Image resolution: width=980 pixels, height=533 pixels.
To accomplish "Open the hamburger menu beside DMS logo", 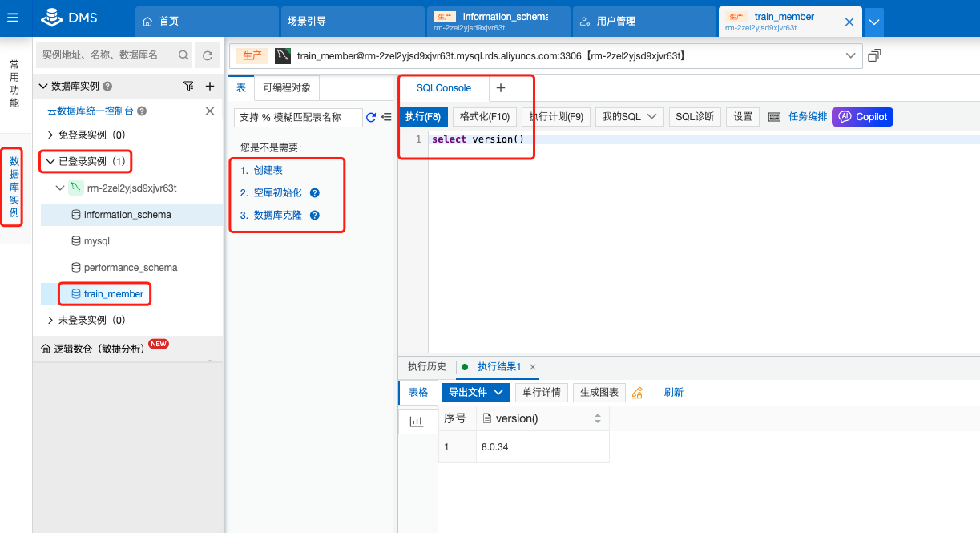I will pos(12,17).
